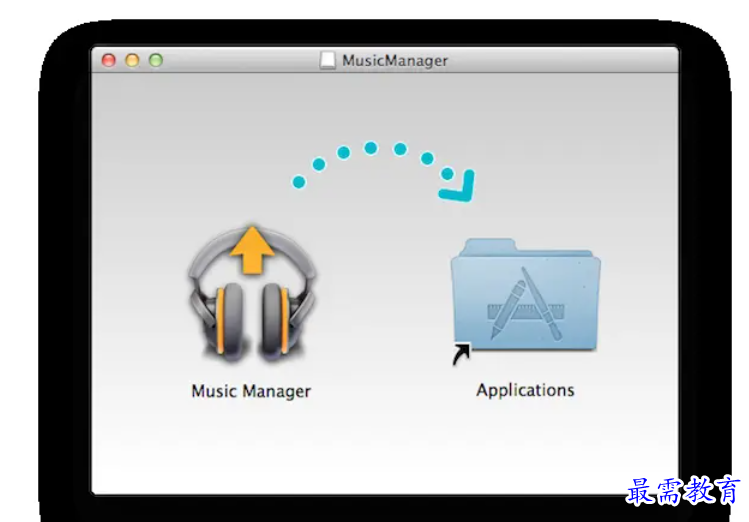
Task: Select the "Music Manager" label text
Action: point(251,391)
